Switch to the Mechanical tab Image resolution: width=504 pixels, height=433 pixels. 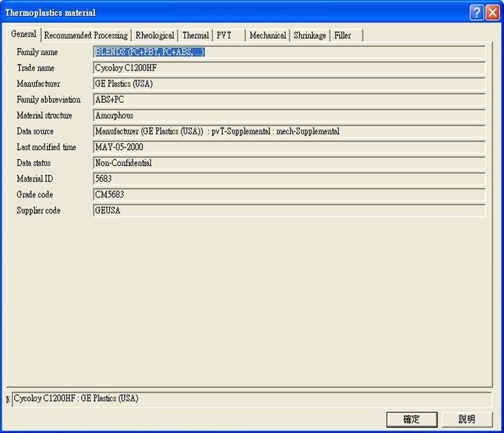268,36
